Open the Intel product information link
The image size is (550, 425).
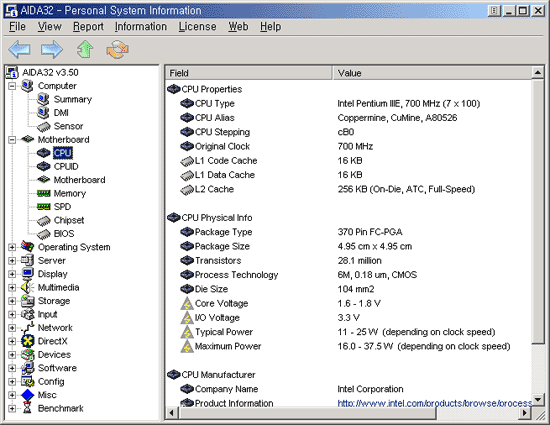pyautogui.click(x=434, y=403)
